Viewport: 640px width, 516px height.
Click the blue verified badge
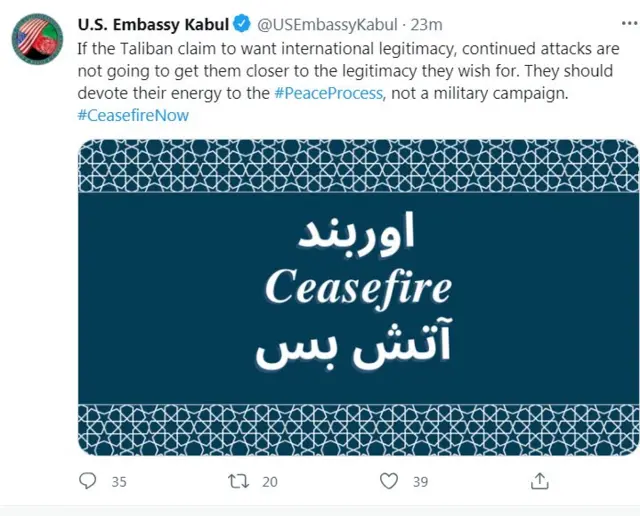click(x=242, y=24)
